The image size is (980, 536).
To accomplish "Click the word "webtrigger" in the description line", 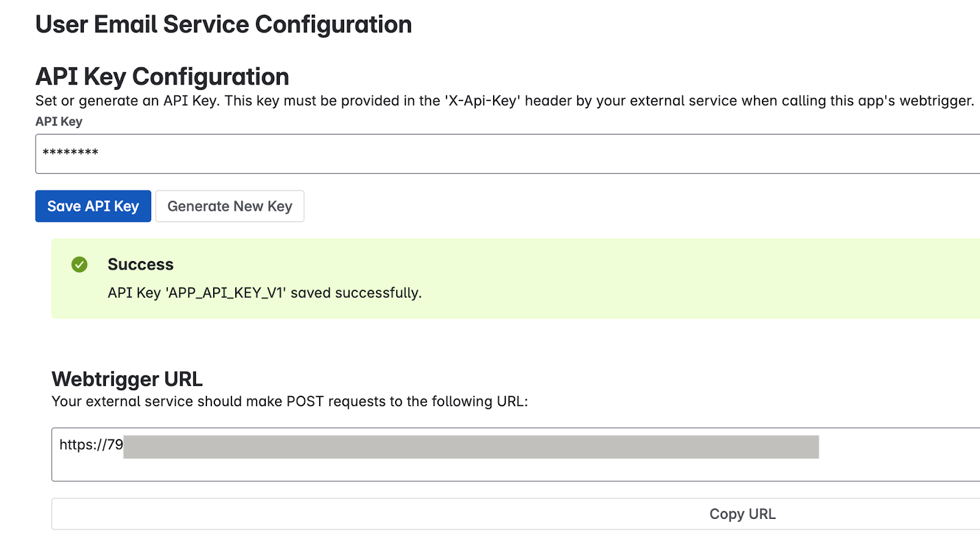I will tap(936, 101).
